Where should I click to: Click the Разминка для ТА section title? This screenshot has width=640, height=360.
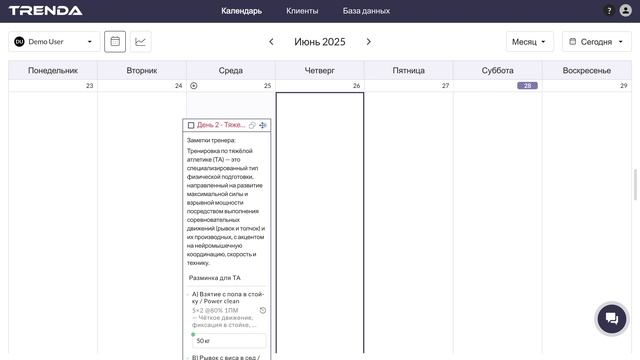[215, 278]
